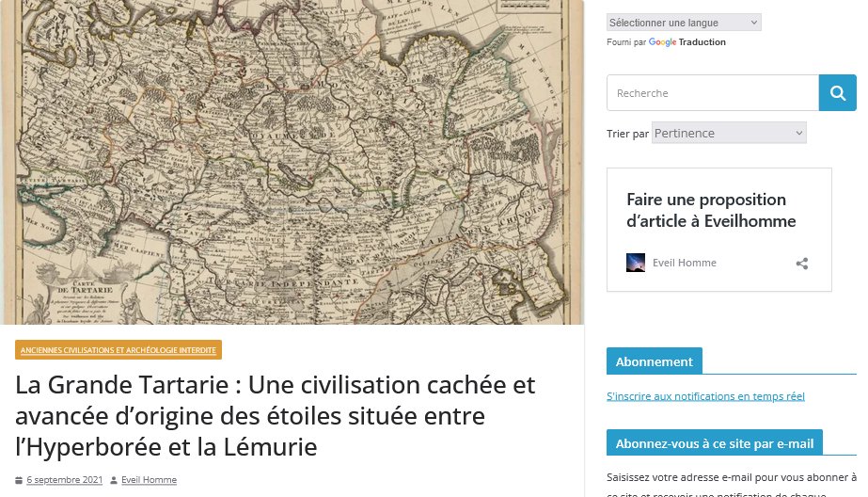Screen dimensions: 868x497
Task: Click the Eveil Homme avatar thumbnail
Action: click(x=636, y=263)
